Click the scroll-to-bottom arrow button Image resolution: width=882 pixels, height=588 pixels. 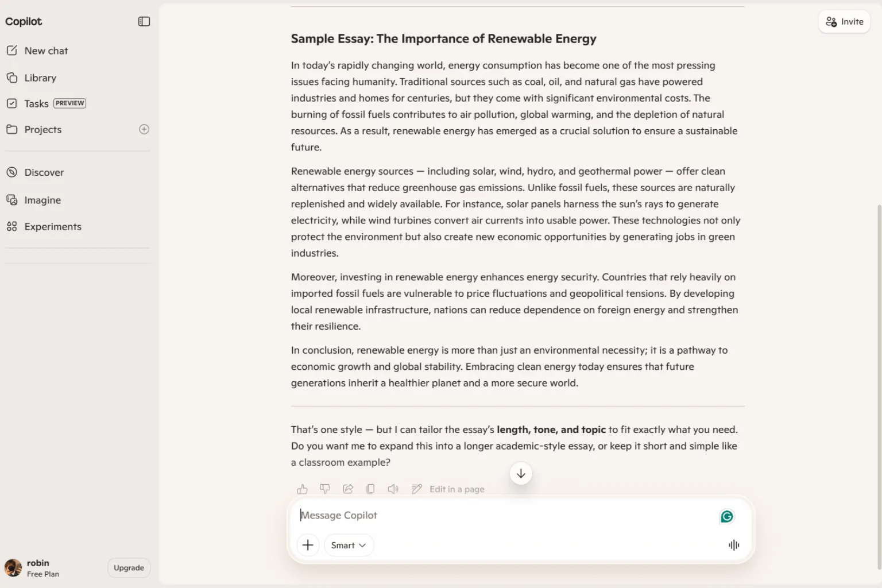521,474
